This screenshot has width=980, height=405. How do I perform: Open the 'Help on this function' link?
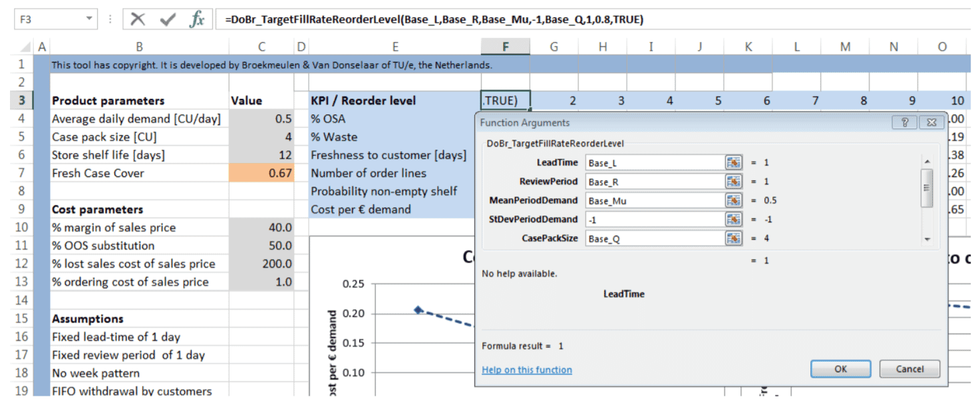click(x=527, y=370)
